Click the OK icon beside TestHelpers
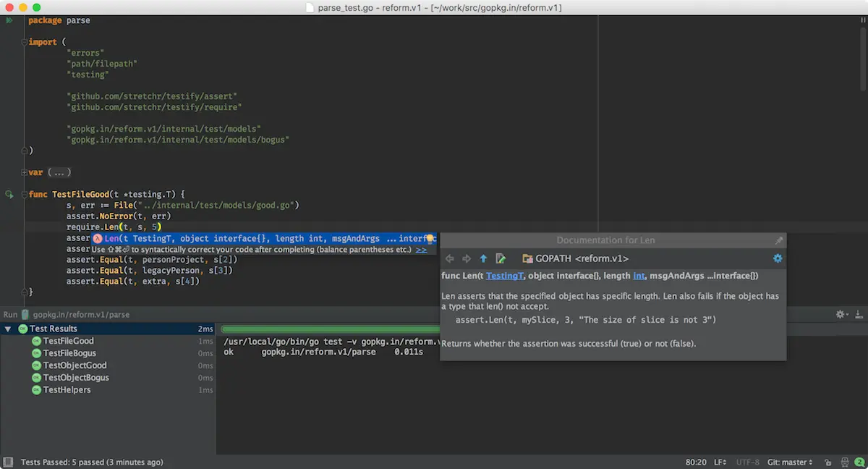 point(36,390)
